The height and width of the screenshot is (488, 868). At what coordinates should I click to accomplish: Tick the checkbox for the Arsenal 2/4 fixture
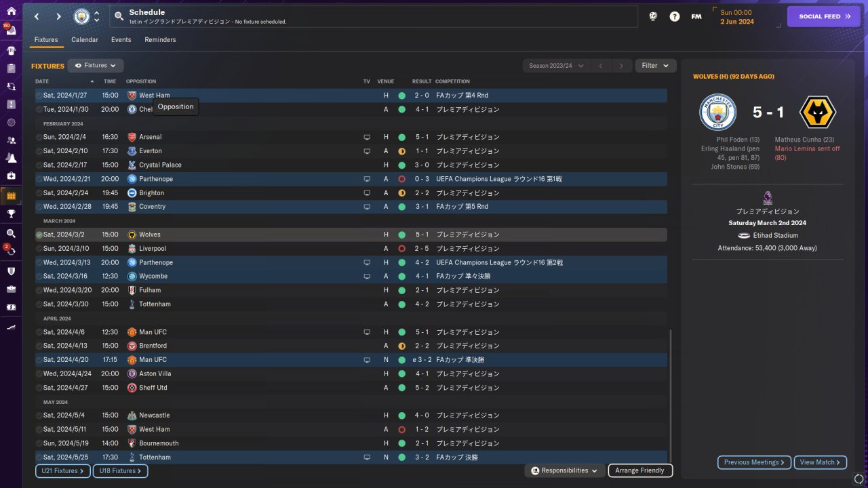[x=39, y=137]
